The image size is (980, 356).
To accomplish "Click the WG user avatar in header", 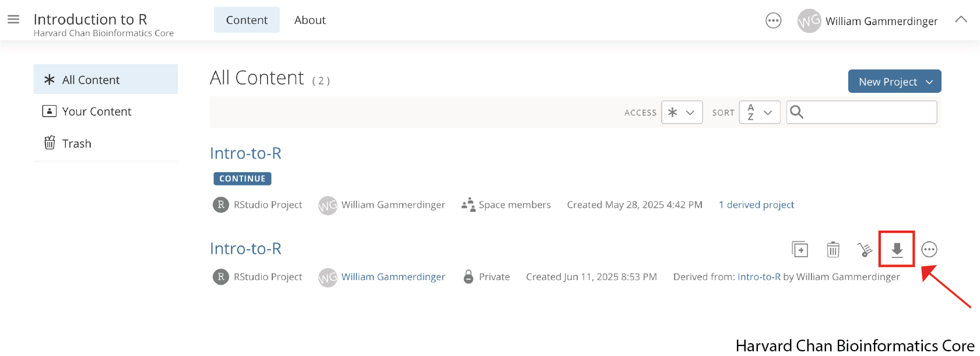I will coord(809,21).
